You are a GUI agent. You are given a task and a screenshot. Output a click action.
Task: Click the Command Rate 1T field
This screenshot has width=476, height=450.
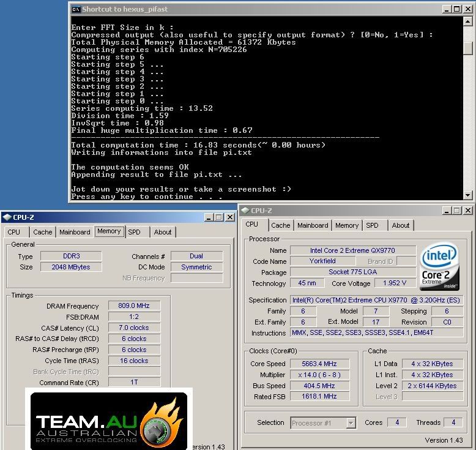(134, 382)
